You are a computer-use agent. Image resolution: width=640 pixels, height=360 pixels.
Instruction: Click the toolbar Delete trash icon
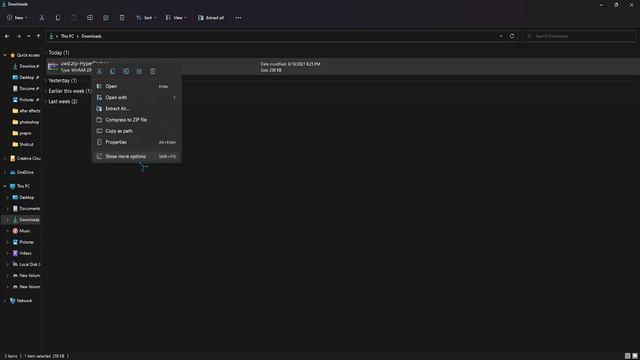pos(122,18)
